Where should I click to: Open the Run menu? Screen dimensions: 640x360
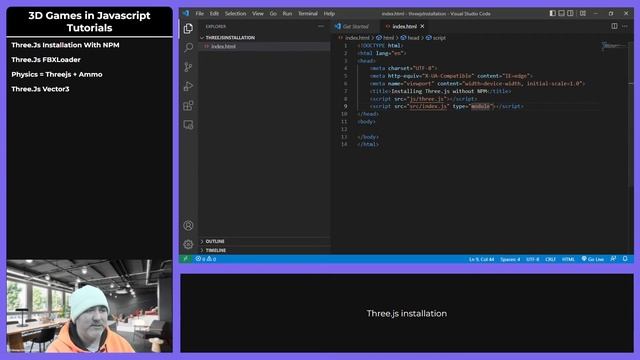click(287, 13)
